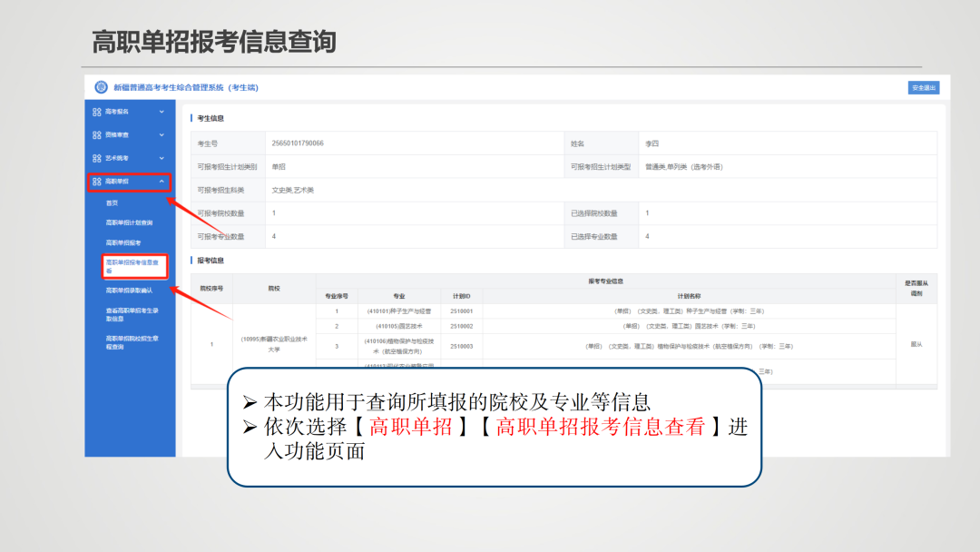
Task: Open the 首页 sidebar item
Action: pyautogui.click(x=111, y=202)
